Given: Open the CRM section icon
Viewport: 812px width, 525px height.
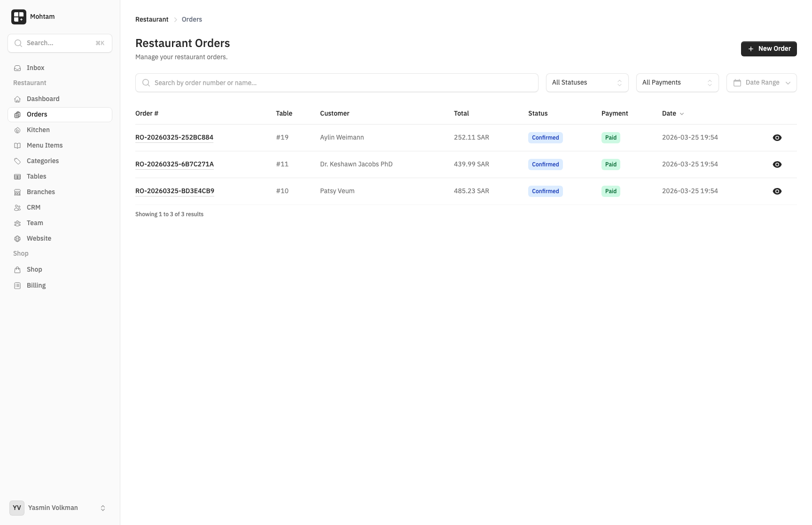Looking at the screenshot, I should [x=17, y=207].
